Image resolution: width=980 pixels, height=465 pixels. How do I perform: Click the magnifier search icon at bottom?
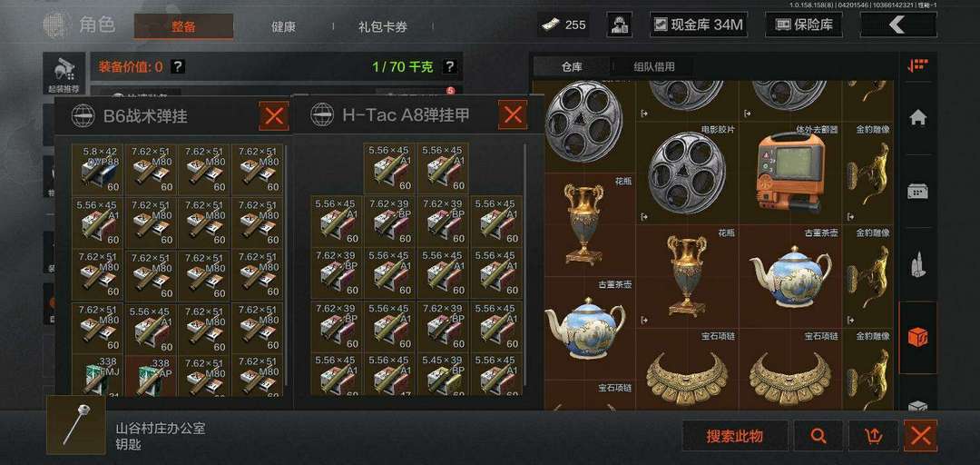[818, 436]
